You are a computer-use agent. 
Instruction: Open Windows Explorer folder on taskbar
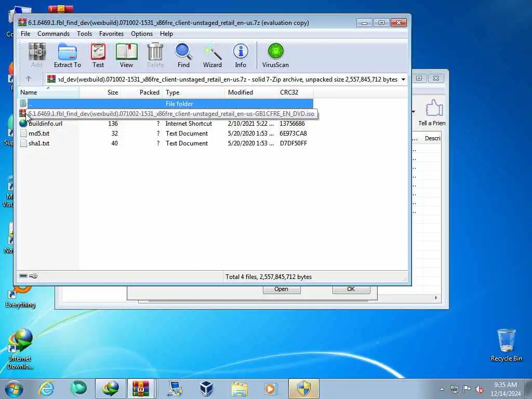click(239, 389)
